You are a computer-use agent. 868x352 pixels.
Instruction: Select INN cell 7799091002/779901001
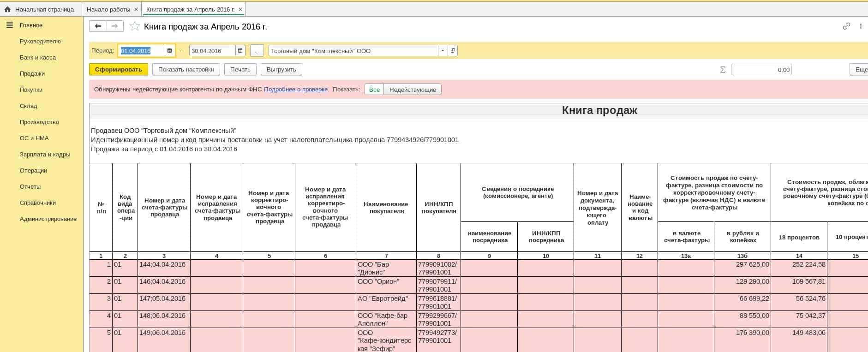click(x=438, y=268)
